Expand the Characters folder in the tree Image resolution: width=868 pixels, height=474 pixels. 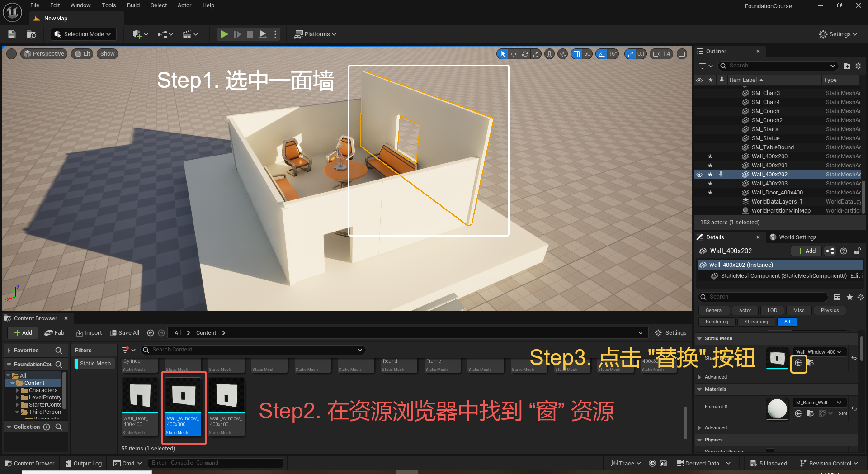[x=18, y=390]
